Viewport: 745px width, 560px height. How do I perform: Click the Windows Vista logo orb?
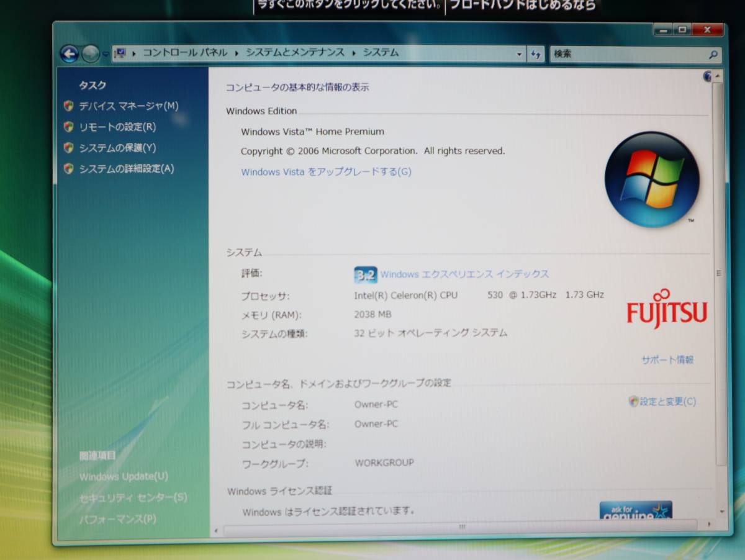(652, 179)
